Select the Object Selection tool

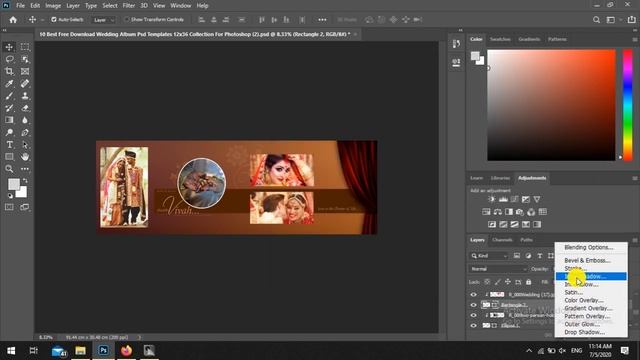click(25, 59)
